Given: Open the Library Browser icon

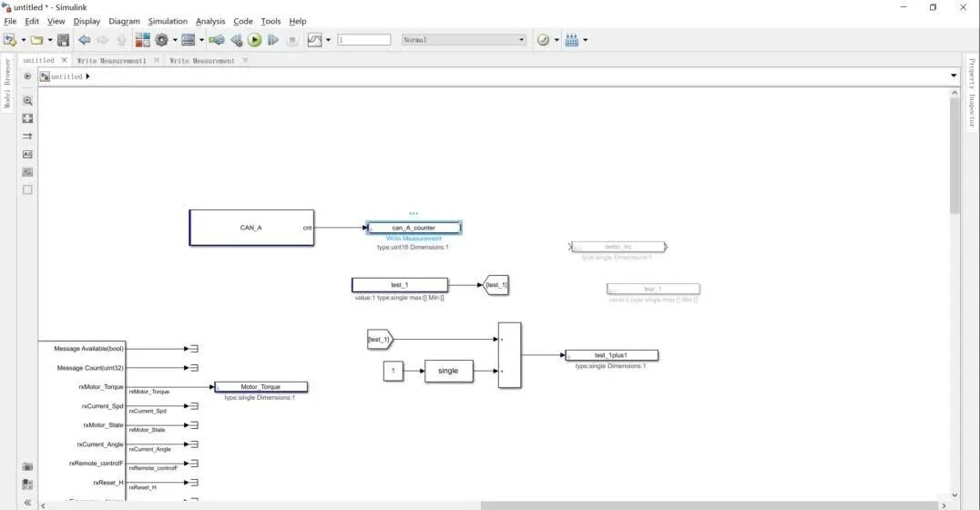Looking at the screenshot, I should 142,40.
